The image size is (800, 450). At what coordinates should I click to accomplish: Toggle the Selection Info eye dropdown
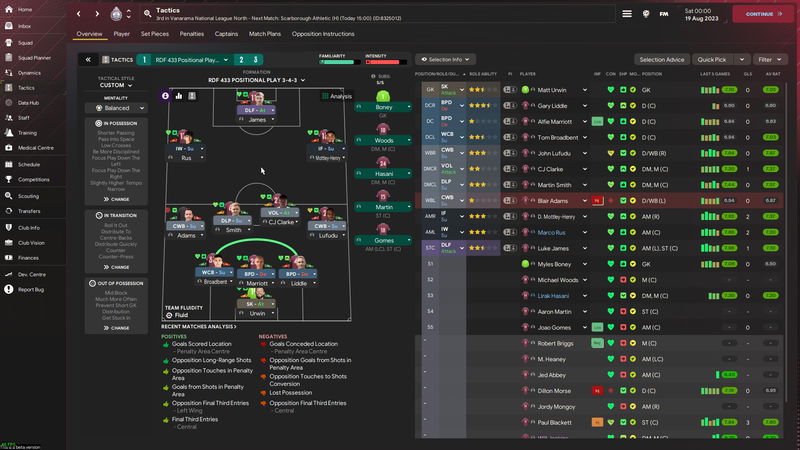pos(445,60)
